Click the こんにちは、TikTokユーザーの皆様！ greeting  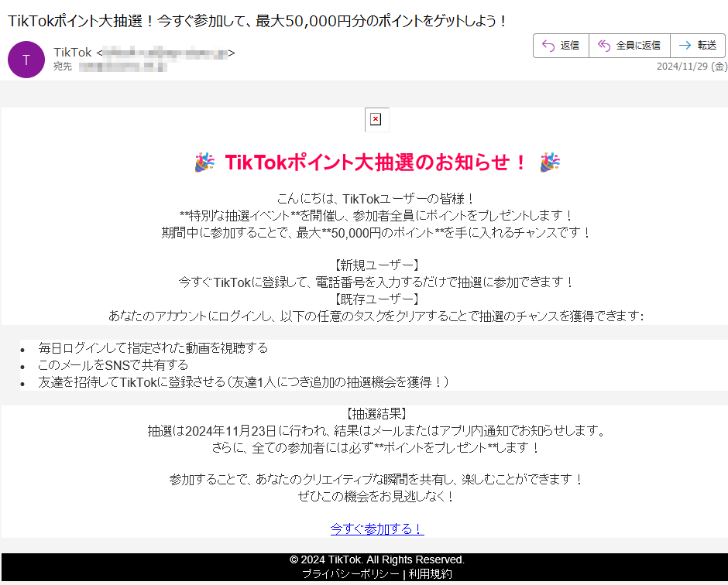tap(376, 199)
